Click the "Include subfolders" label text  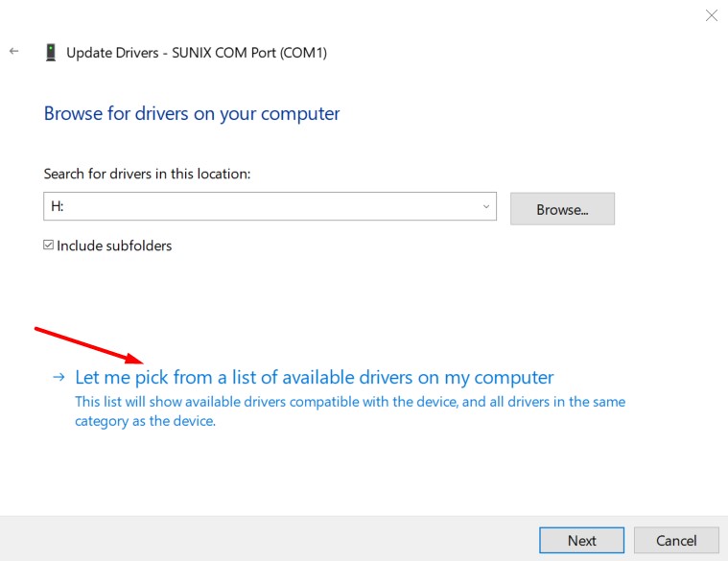(x=114, y=245)
